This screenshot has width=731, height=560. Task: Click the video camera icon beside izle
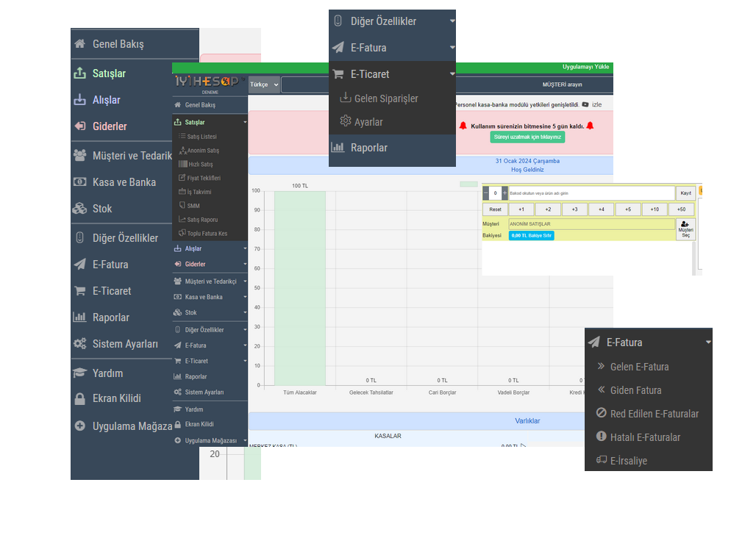pos(585,105)
